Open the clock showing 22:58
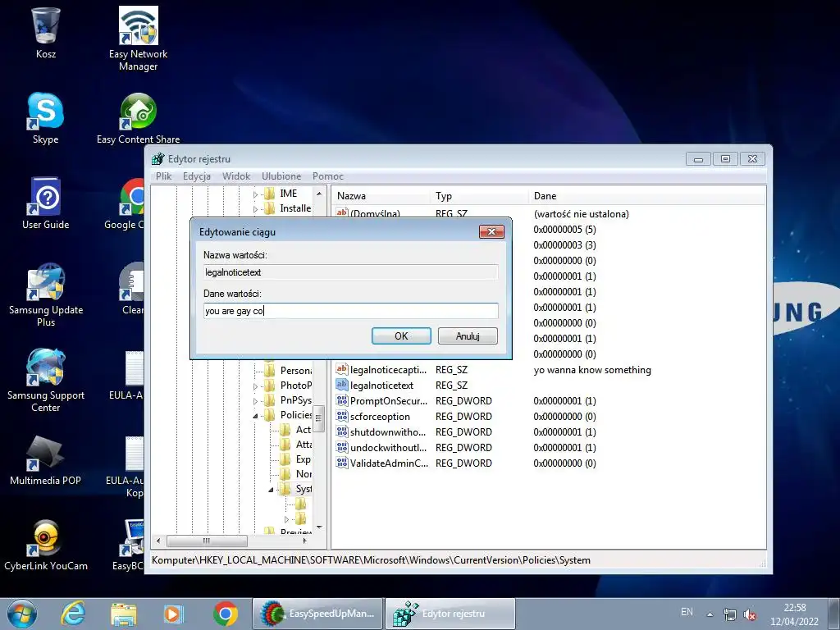840x630 pixels. tap(794, 608)
